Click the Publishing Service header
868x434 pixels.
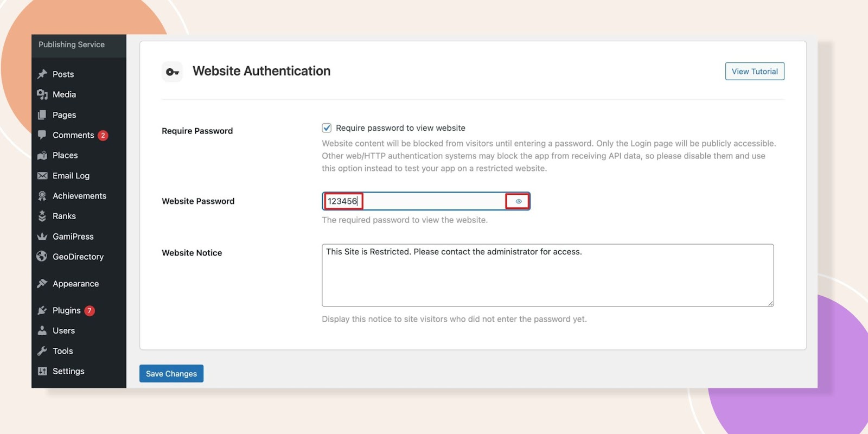(72, 44)
